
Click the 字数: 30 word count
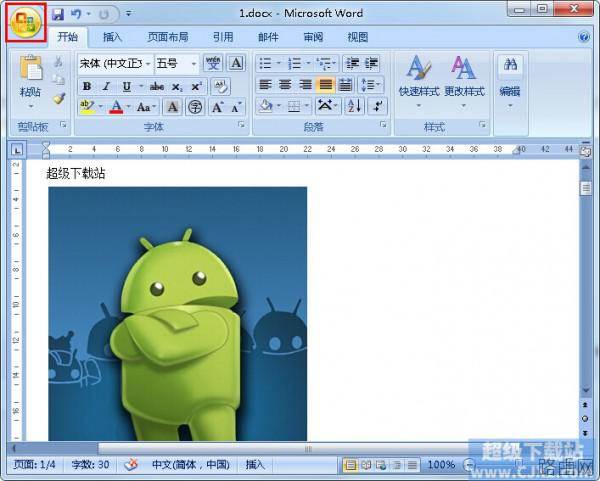[90, 465]
